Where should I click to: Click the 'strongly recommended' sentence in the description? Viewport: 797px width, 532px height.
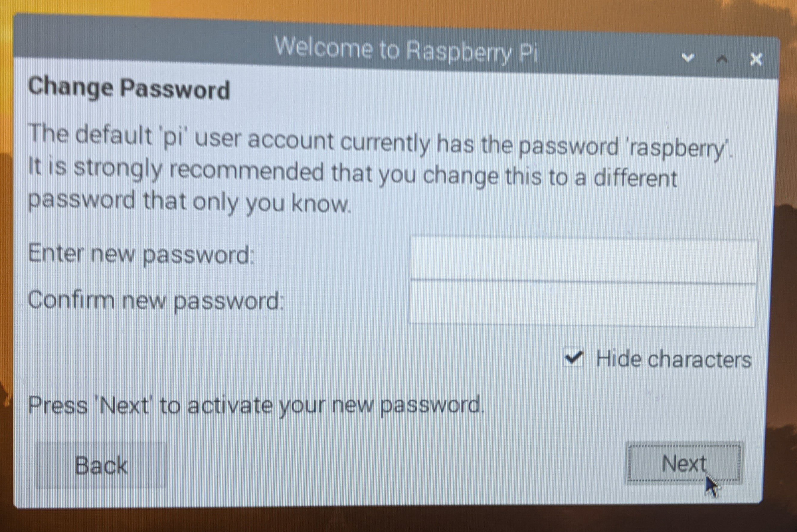353,175
